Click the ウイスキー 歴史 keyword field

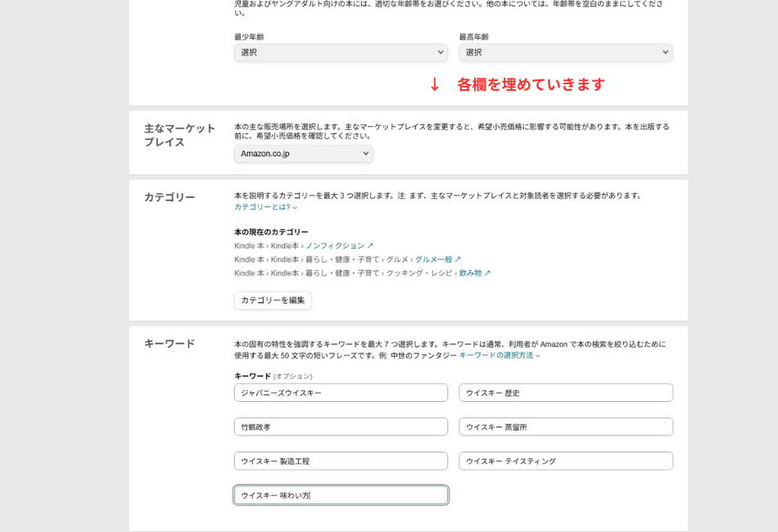point(565,392)
